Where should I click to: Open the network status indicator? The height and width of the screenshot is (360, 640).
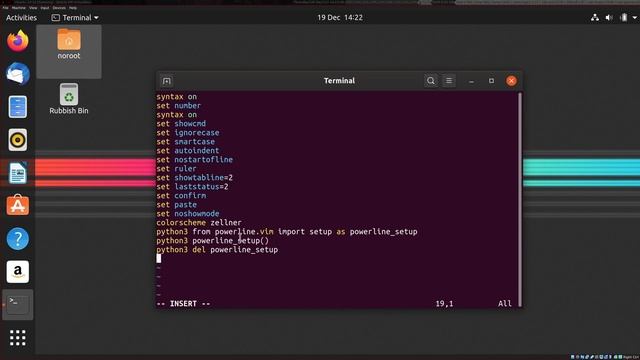coord(595,18)
